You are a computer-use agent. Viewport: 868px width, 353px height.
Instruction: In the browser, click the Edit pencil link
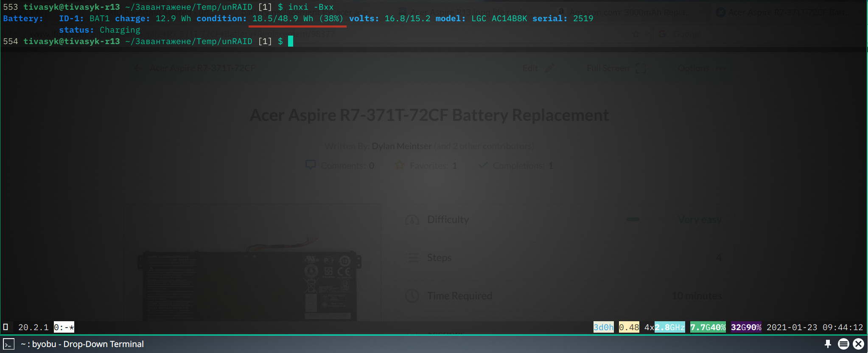coord(538,68)
